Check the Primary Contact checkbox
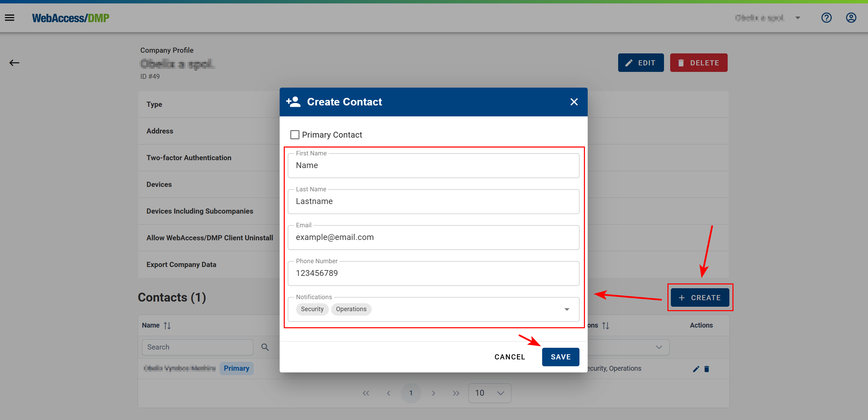Viewport: 868px width, 420px height. click(x=295, y=135)
